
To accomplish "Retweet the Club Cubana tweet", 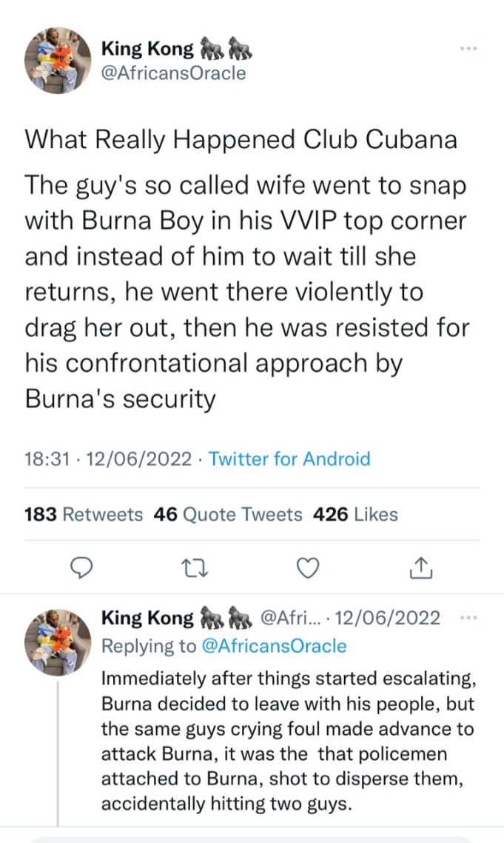I will [195, 567].
